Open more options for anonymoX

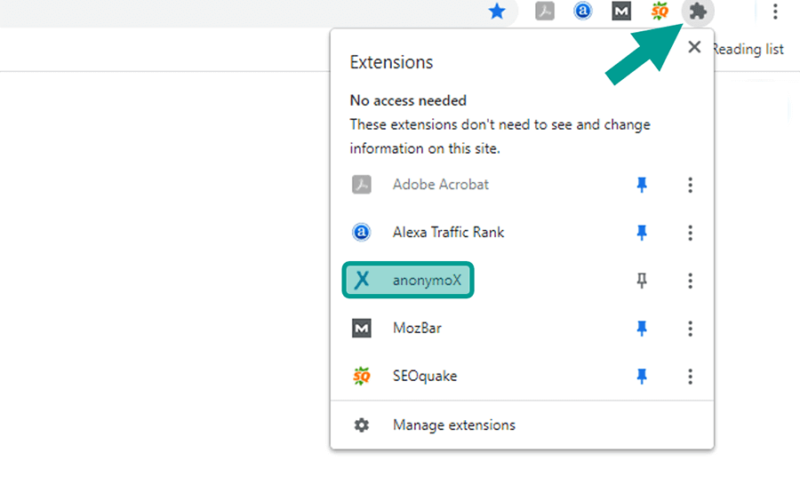pos(690,280)
